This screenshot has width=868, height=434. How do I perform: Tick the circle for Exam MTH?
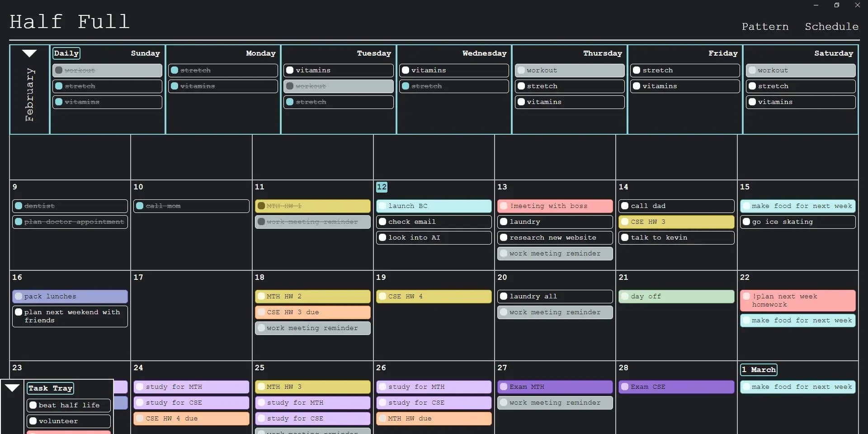504,387
